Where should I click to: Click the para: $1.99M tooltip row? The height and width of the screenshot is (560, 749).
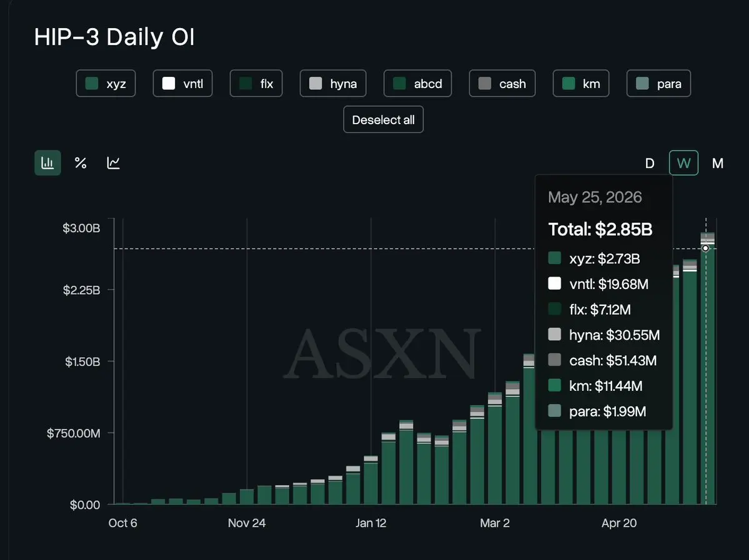tap(597, 411)
